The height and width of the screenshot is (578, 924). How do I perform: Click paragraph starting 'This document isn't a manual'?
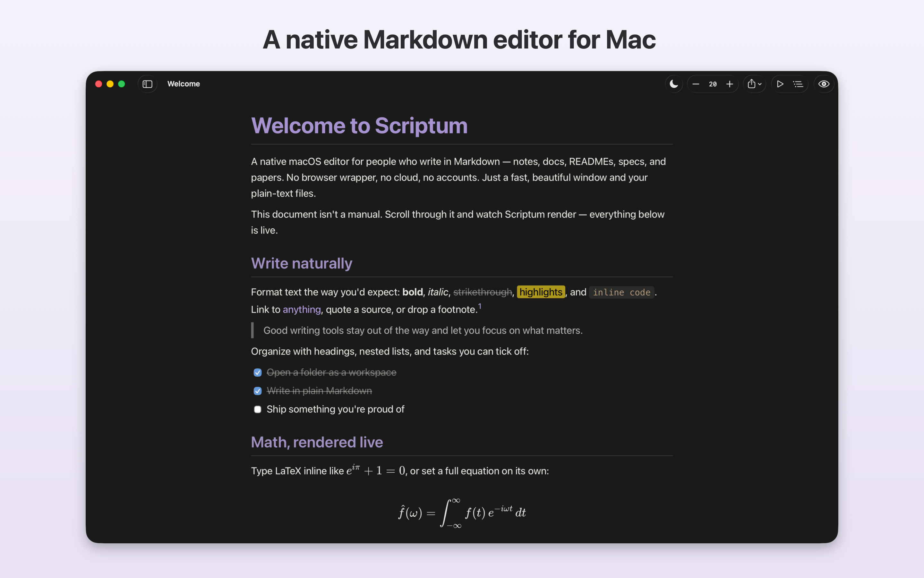tap(458, 222)
